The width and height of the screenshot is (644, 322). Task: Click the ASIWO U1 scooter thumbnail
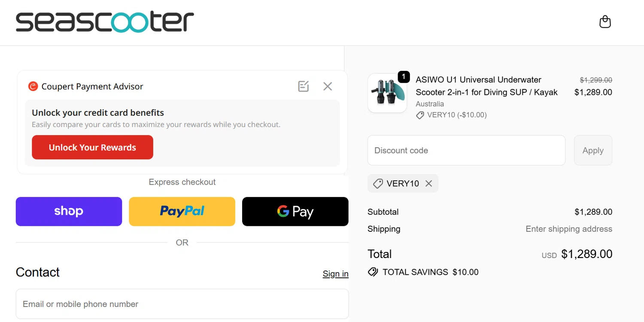click(387, 93)
